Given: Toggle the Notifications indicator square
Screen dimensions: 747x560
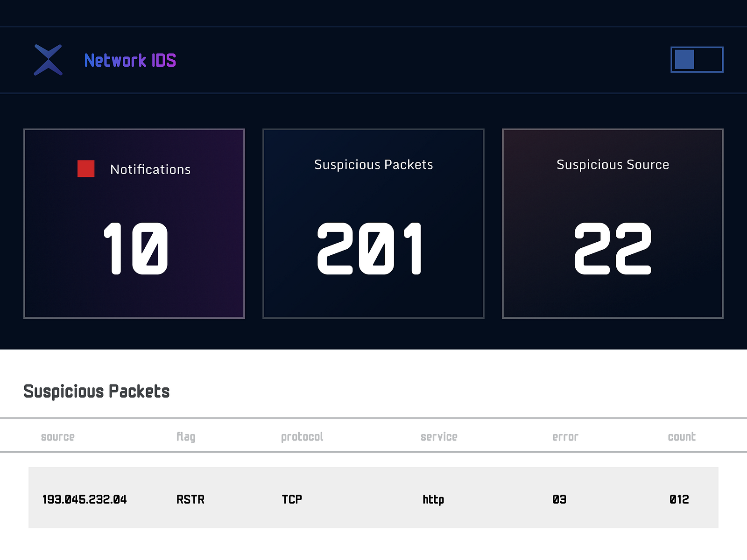Looking at the screenshot, I should [x=85, y=168].
